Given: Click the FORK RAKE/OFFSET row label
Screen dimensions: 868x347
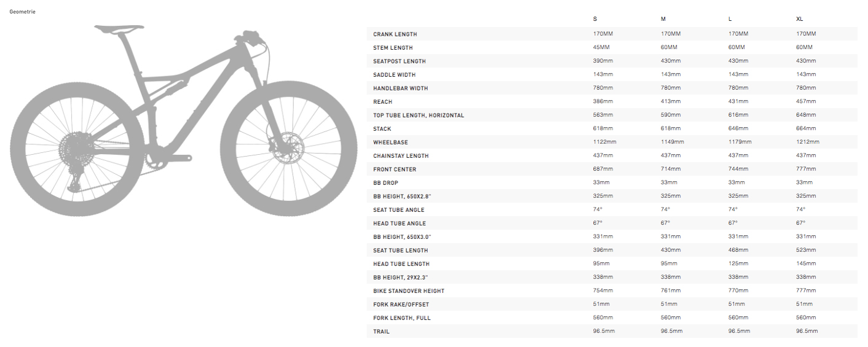Looking at the screenshot, I should click(401, 305).
